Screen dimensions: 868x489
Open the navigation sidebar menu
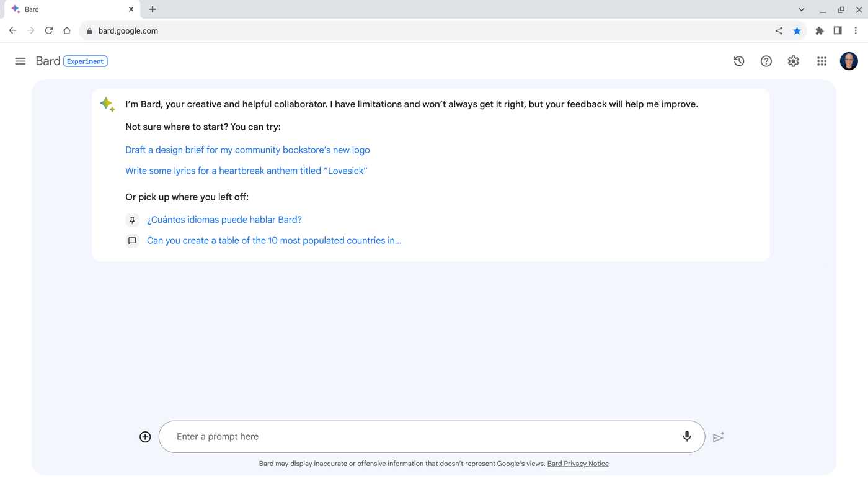point(20,61)
